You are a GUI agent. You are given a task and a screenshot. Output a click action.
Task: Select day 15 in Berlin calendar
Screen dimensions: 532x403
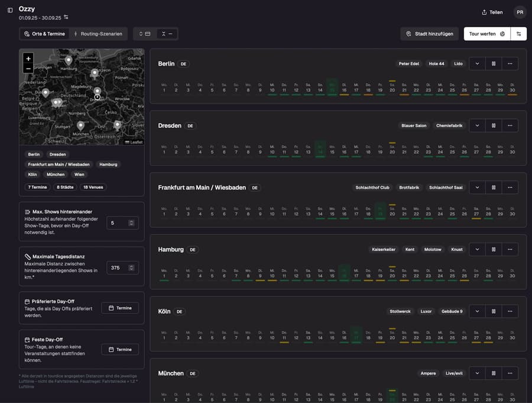(x=332, y=88)
